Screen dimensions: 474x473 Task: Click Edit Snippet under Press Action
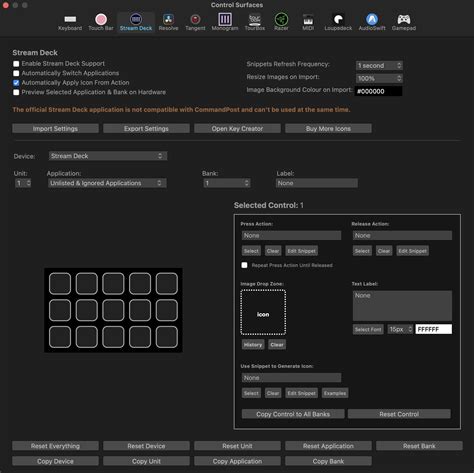point(302,251)
